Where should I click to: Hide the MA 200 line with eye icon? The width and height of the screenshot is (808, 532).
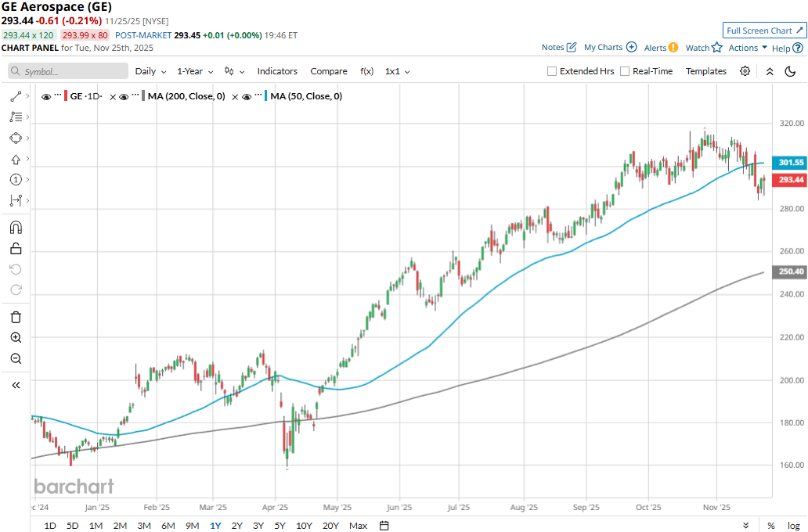pos(124,96)
